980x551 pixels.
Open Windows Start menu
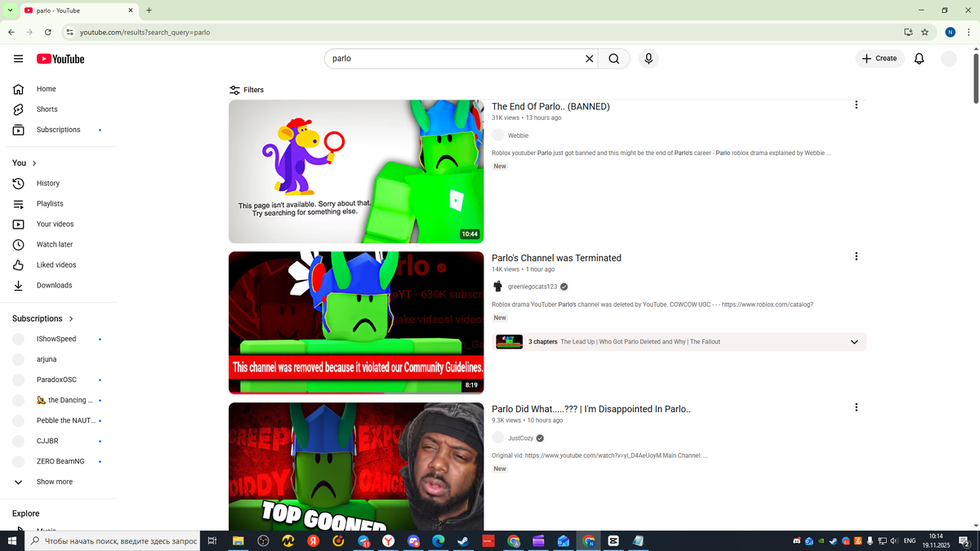click(12, 540)
